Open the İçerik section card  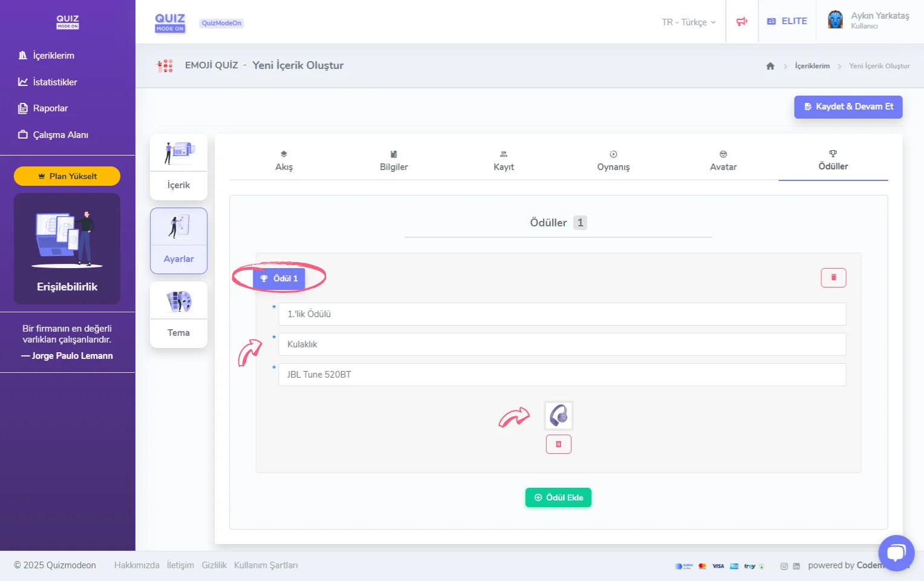(178, 167)
